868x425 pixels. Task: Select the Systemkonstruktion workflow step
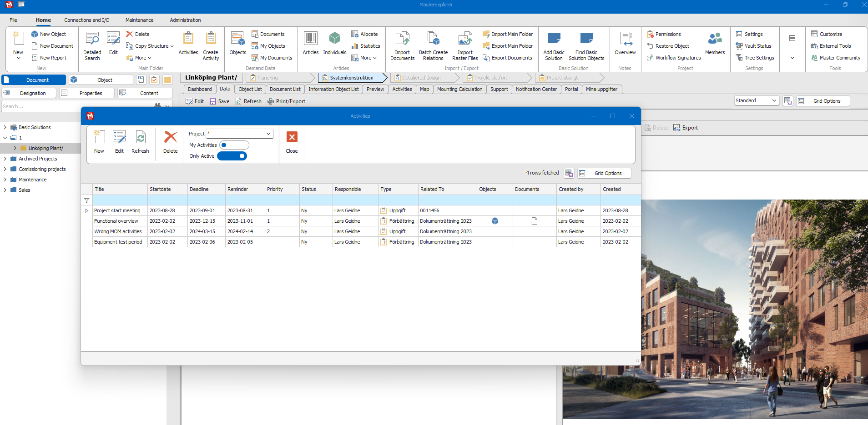[x=352, y=78]
